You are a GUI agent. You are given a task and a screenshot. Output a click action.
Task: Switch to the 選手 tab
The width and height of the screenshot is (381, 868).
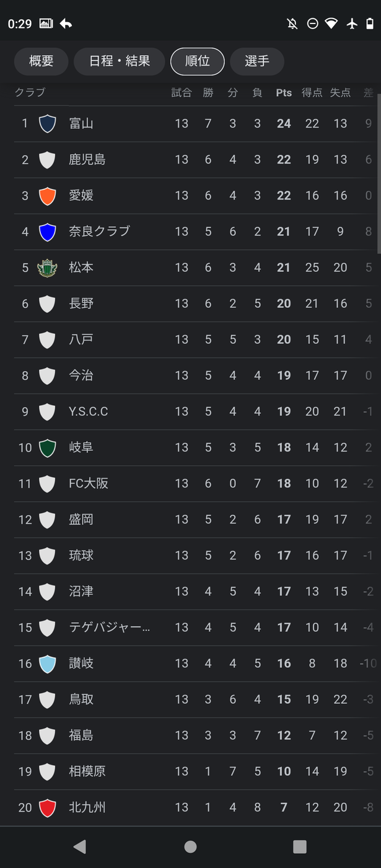pyautogui.click(x=257, y=61)
